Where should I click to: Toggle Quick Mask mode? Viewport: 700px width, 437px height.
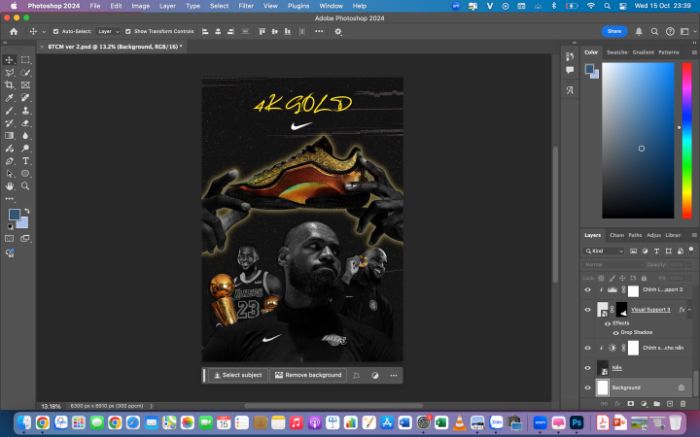tap(9, 239)
